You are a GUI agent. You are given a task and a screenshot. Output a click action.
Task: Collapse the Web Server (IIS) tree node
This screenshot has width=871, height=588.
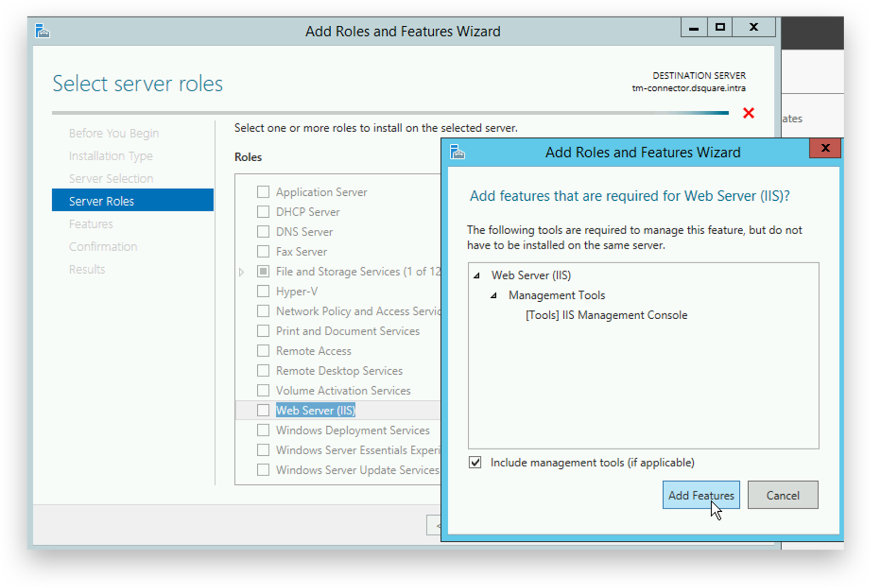[x=477, y=275]
